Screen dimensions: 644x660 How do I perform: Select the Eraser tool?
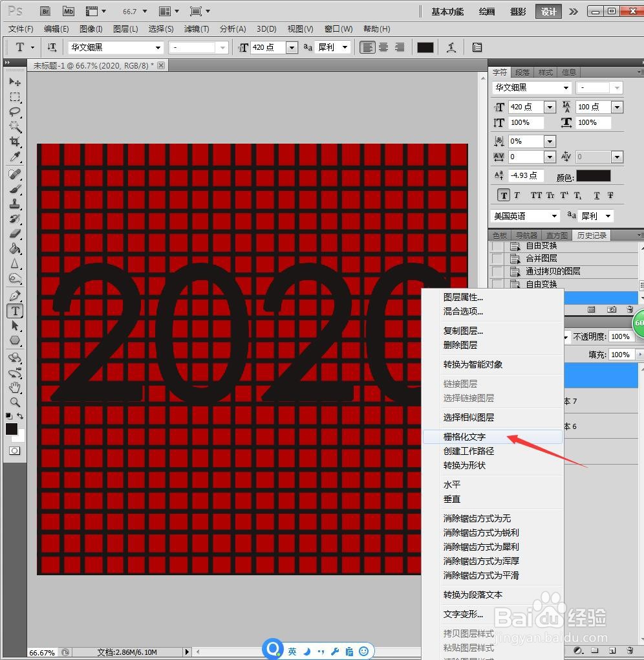15,233
